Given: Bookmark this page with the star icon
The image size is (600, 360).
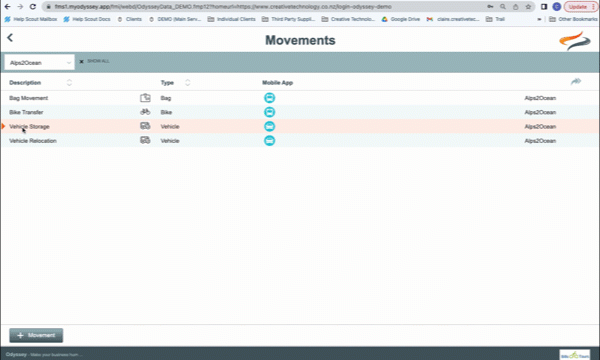Looking at the screenshot, I should click(528, 7).
